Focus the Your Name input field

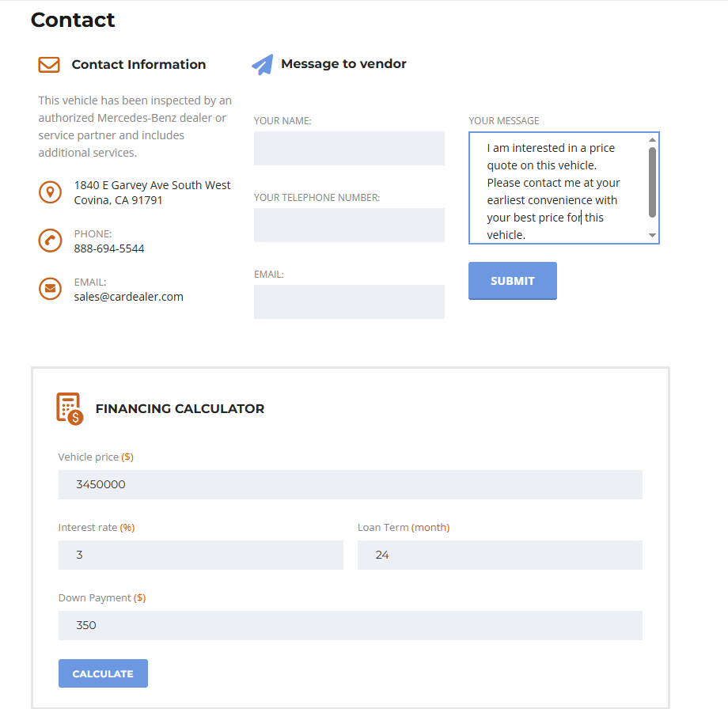coord(349,148)
